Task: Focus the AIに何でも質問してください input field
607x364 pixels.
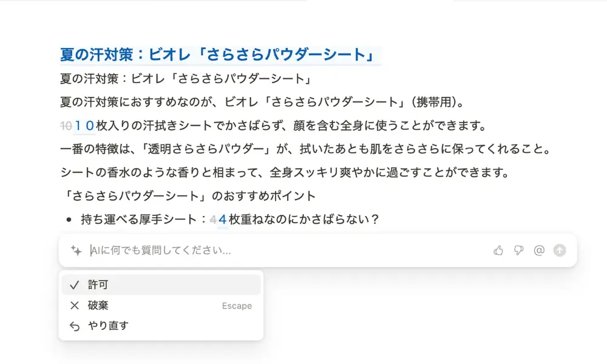Action: [287, 251]
